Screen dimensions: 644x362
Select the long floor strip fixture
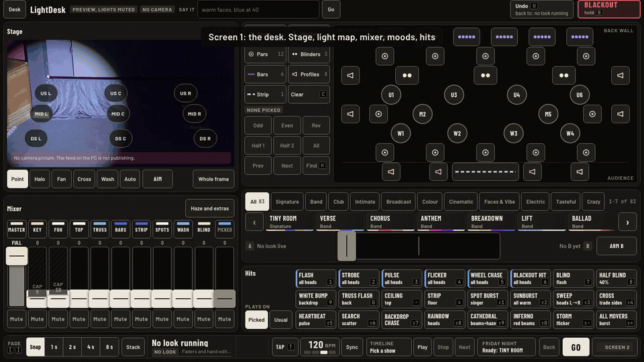(485, 172)
